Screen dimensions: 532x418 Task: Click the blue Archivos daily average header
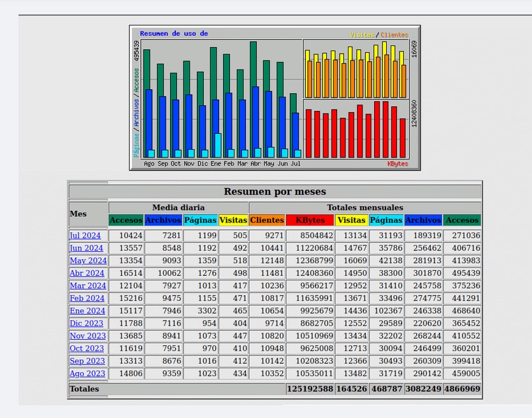coord(163,220)
